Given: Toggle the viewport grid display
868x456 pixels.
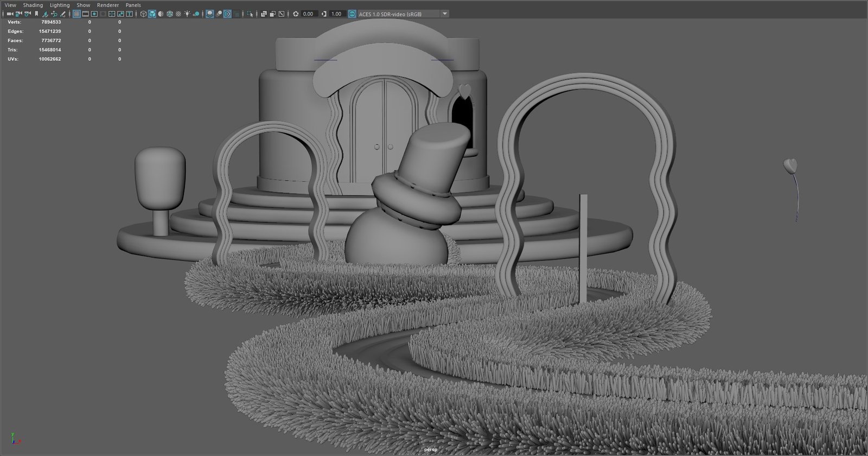Looking at the screenshot, I should [x=76, y=14].
